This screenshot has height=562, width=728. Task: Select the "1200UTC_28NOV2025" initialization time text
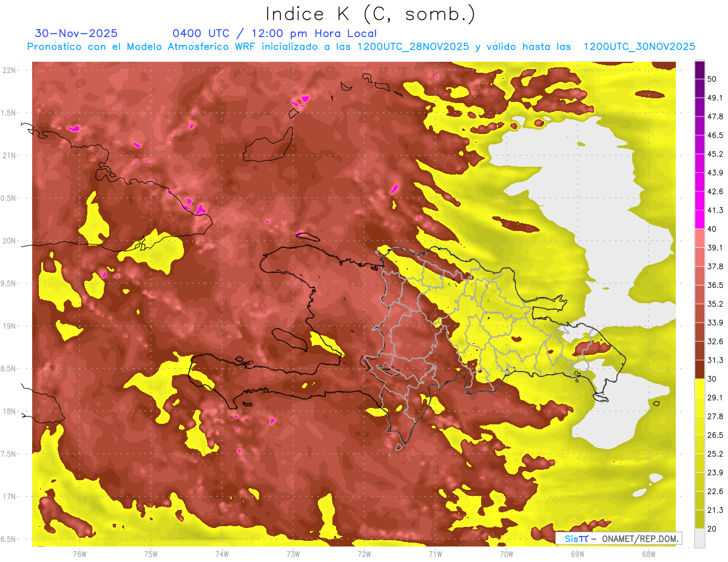413,47
